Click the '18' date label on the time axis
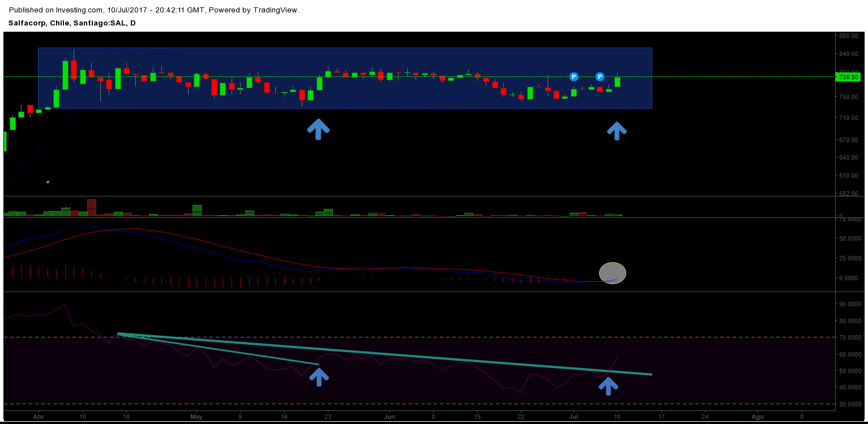 pos(126,416)
